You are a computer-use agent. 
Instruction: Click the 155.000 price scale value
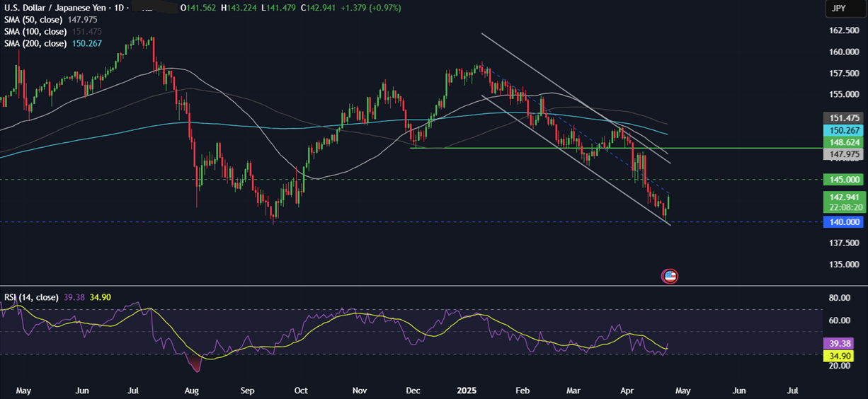(844, 95)
